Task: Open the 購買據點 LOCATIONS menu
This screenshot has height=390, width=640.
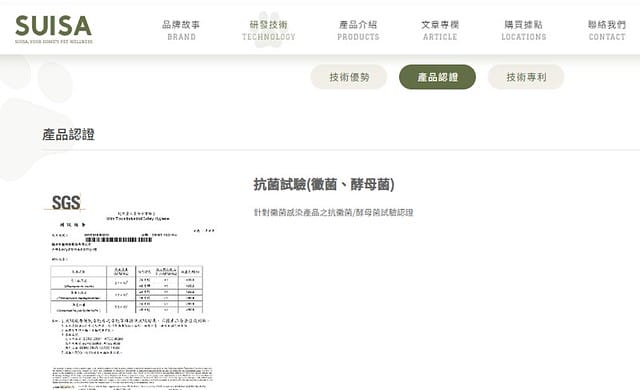Action: coord(524,30)
